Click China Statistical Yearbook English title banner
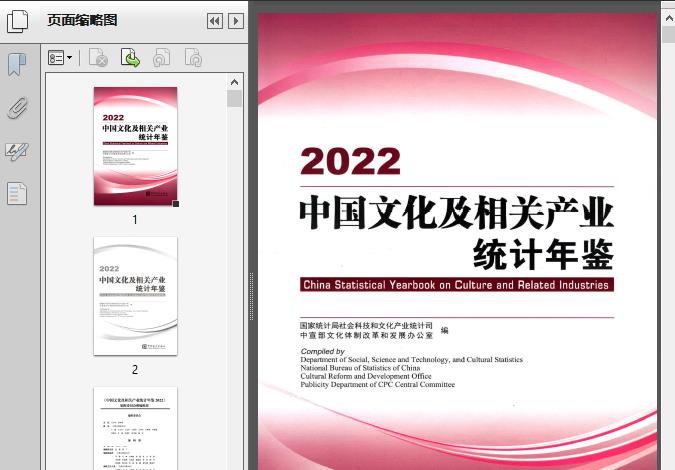Screen dimensions: 675x470 click(x=457, y=285)
